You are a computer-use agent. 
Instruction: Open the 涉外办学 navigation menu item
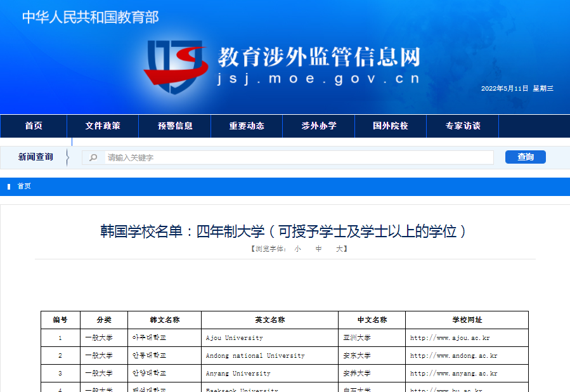(318, 126)
